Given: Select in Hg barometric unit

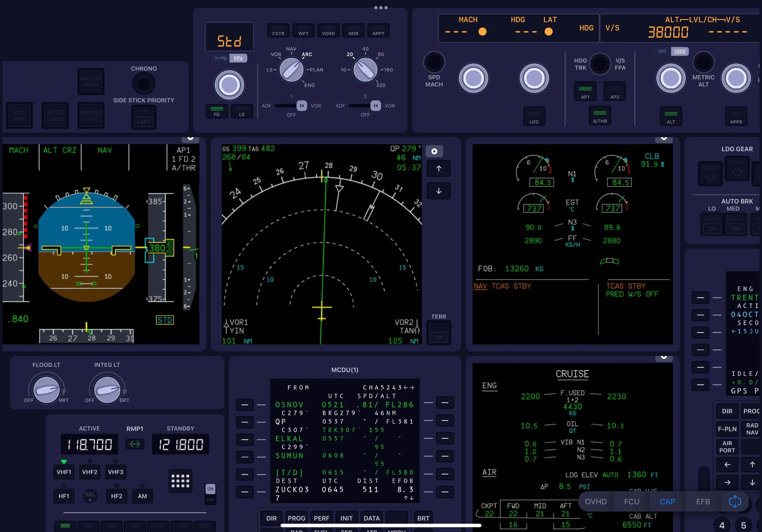Looking at the screenshot, I should pyautogui.click(x=220, y=58).
